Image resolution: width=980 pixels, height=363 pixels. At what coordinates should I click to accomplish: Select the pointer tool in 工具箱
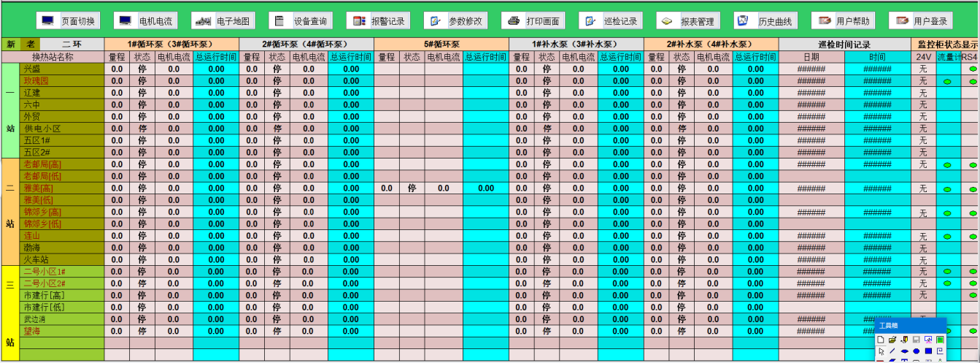(x=881, y=351)
